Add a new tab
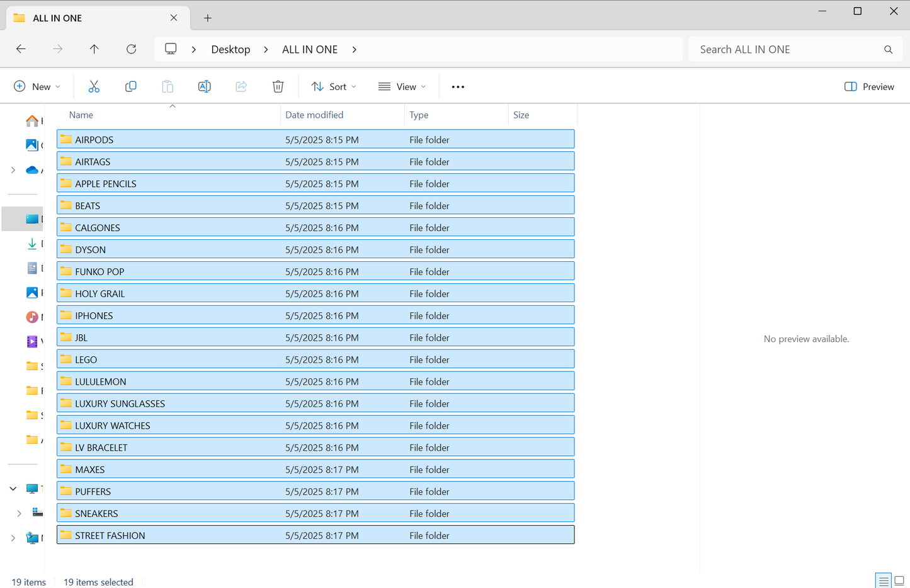 [208, 18]
